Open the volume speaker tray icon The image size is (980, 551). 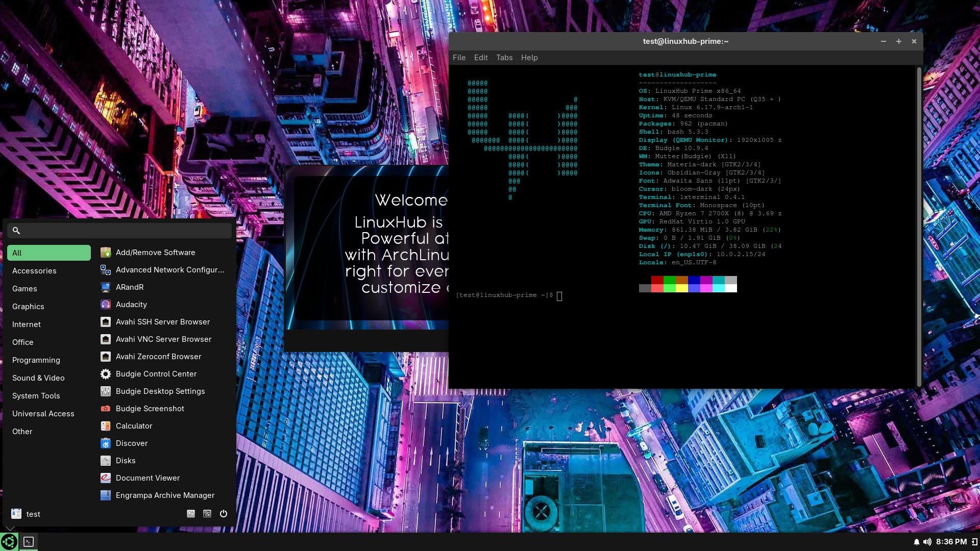927,542
